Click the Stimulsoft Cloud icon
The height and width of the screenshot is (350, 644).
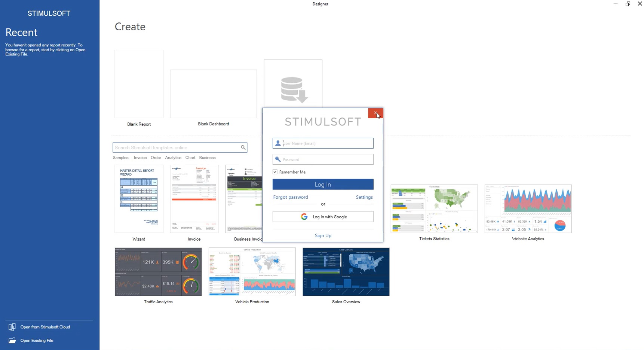pos(12,327)
